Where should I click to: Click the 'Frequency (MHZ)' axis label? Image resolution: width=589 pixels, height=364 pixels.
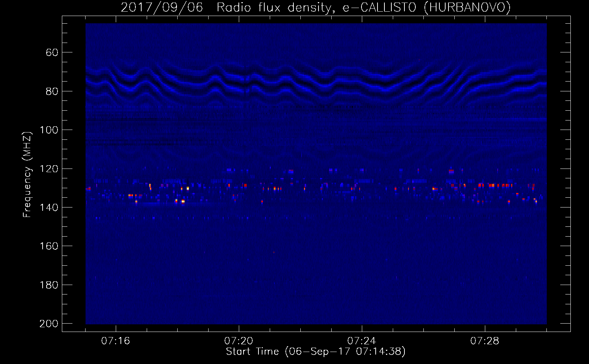[x=27, y=174]
